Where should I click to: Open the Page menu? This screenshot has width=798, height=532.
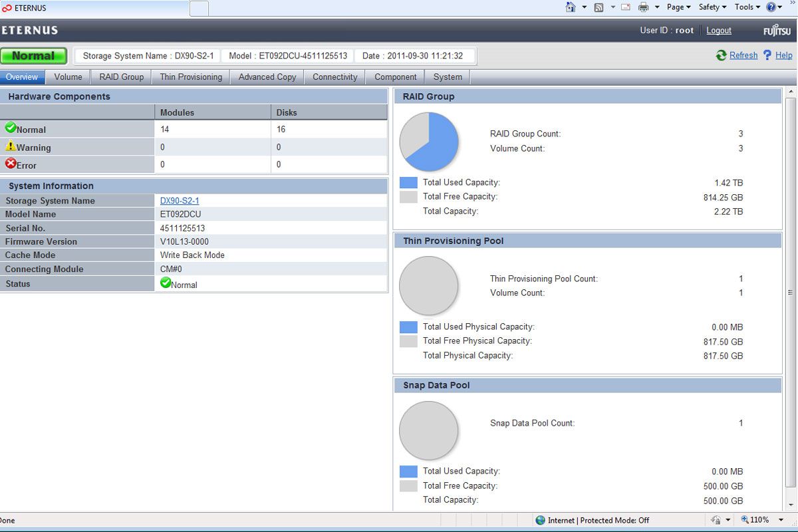[x=678, y=7]
